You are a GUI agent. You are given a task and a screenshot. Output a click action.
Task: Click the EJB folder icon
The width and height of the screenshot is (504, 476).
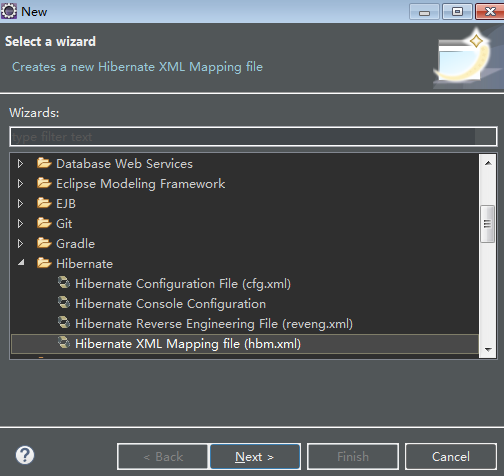pos(44,203)
